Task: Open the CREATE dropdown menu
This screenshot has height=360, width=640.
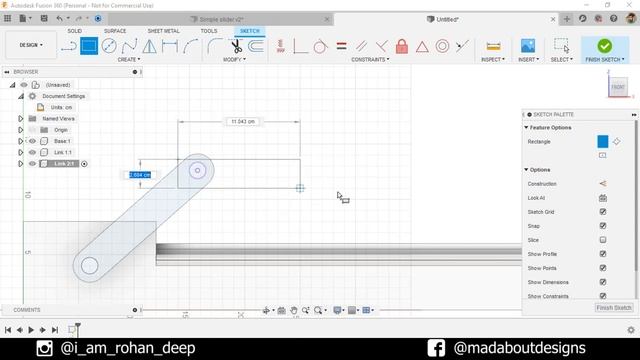Action: click(129, 60)
